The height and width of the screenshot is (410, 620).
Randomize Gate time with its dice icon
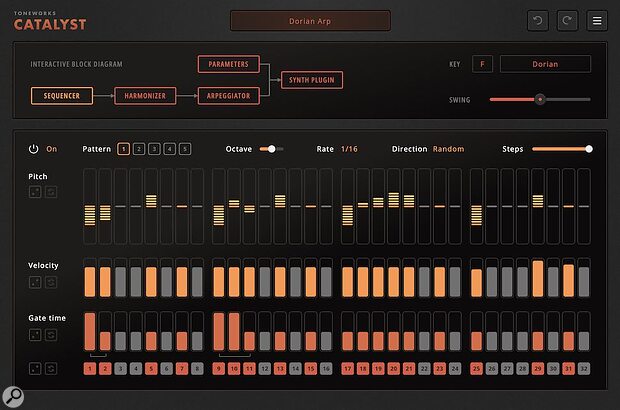click(35, 335)
